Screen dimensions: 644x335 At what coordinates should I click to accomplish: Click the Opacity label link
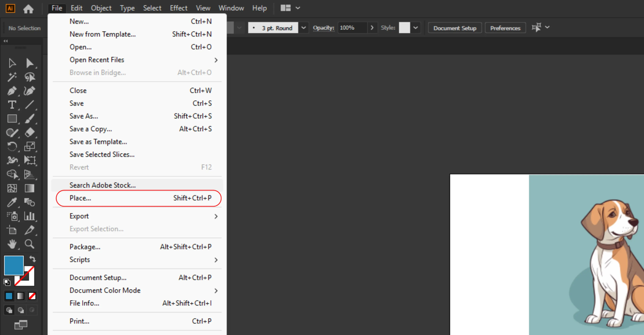[x=324, y=28]
